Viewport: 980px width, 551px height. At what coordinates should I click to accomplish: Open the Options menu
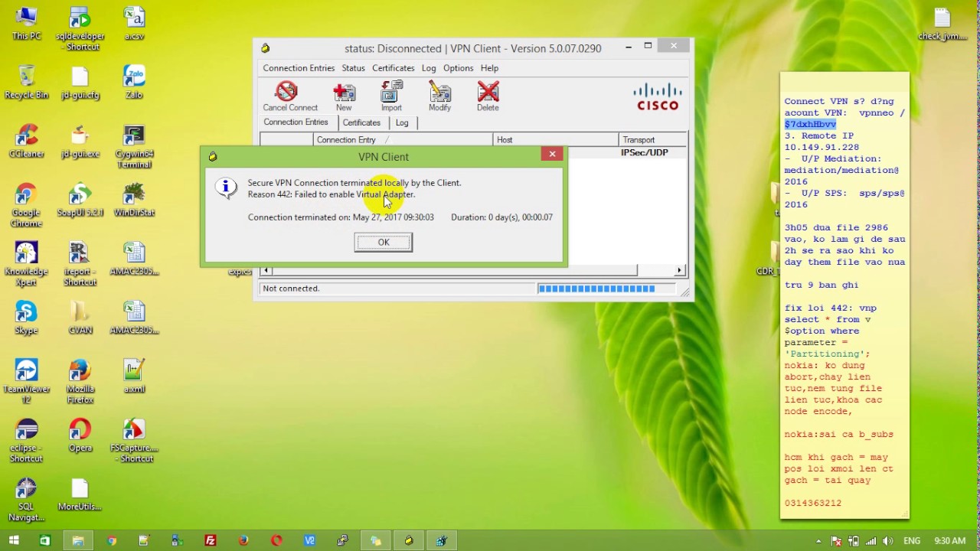458,68
